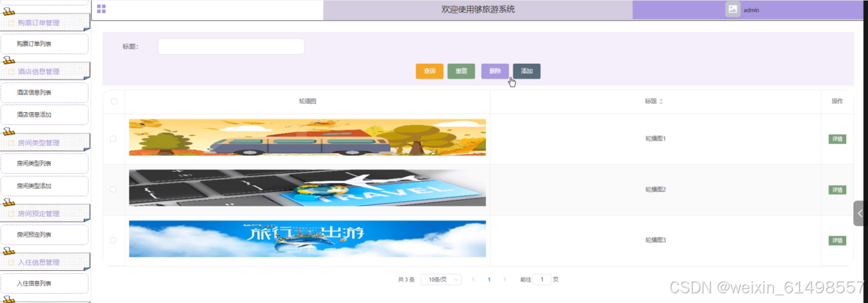The image size is (868, 303).
Task: Open the 房间预定列表 menu item
Action: [44, 234]
